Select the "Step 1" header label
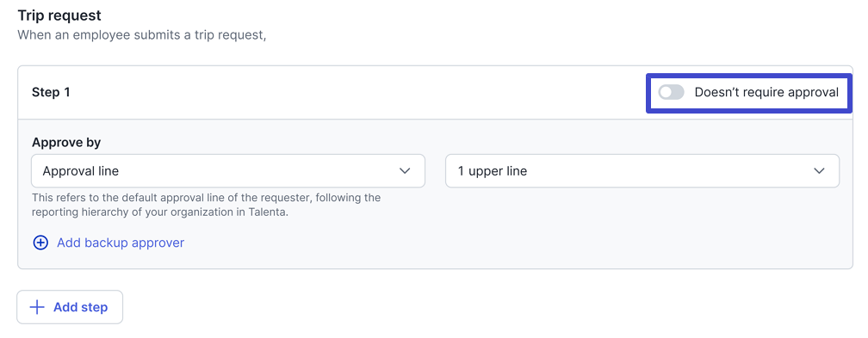The image size is (868, 338). point(51,92)
